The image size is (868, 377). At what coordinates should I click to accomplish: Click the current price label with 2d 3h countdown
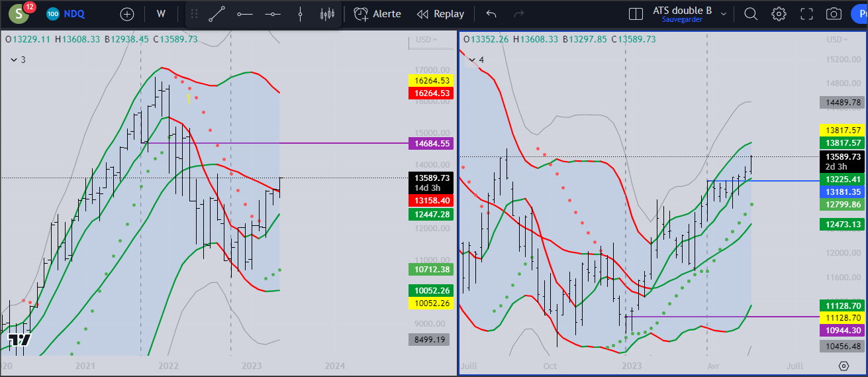[x=842, y=162]
